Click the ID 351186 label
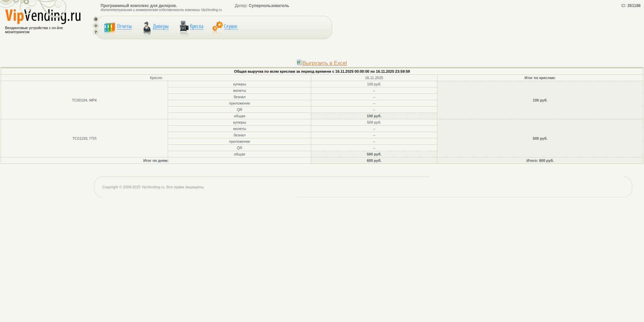 (x=631, y=6)
